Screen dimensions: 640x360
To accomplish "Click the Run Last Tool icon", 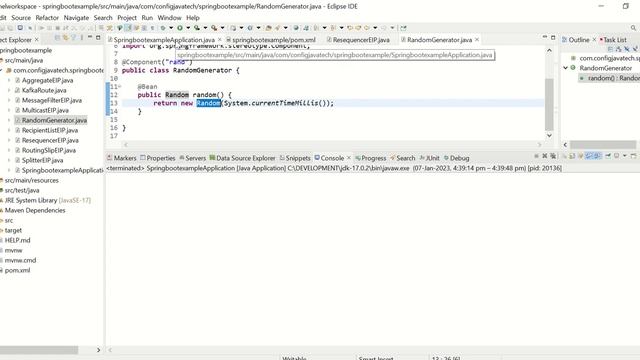I will (214, 28).
